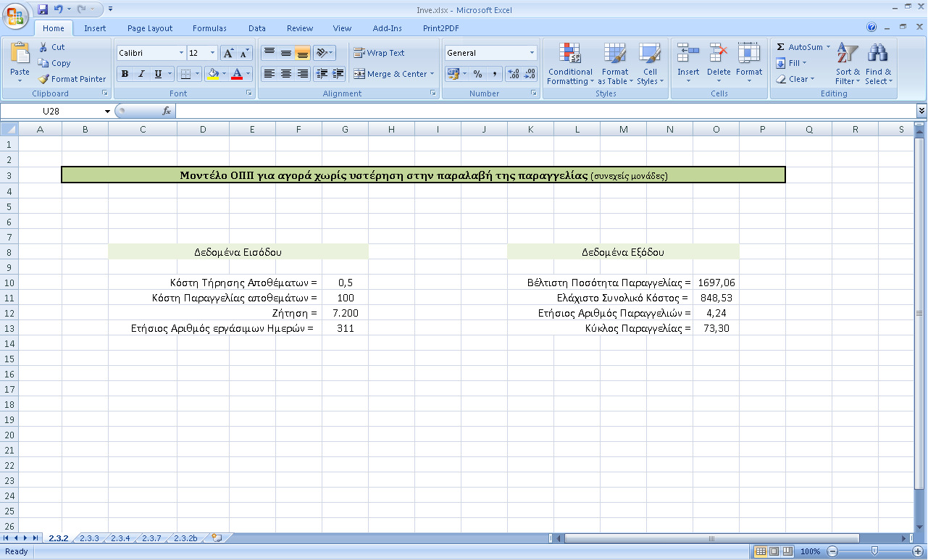This screenshot has width=928, height=560.
Task: Apply Bottom Align to cells
Action: pos(302,53)
